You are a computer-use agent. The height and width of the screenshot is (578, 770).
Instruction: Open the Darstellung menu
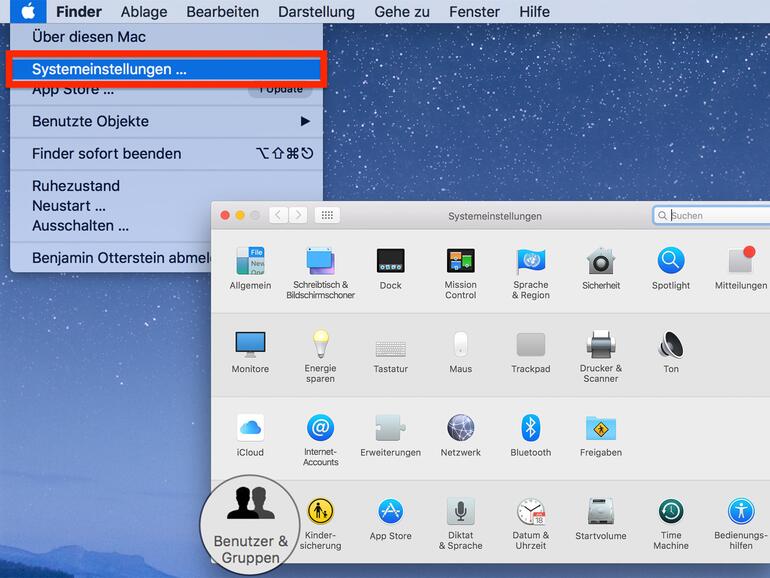coord(316,11)
